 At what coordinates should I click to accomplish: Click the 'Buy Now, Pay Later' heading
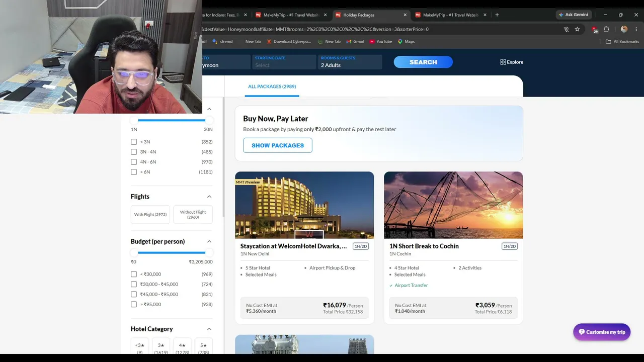click(276, 119)
